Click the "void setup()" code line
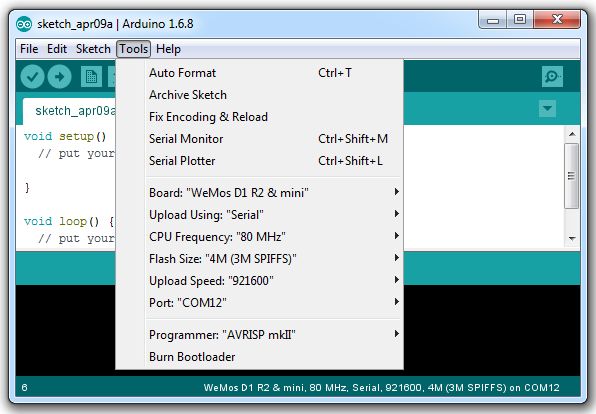 tap(65, 136)
